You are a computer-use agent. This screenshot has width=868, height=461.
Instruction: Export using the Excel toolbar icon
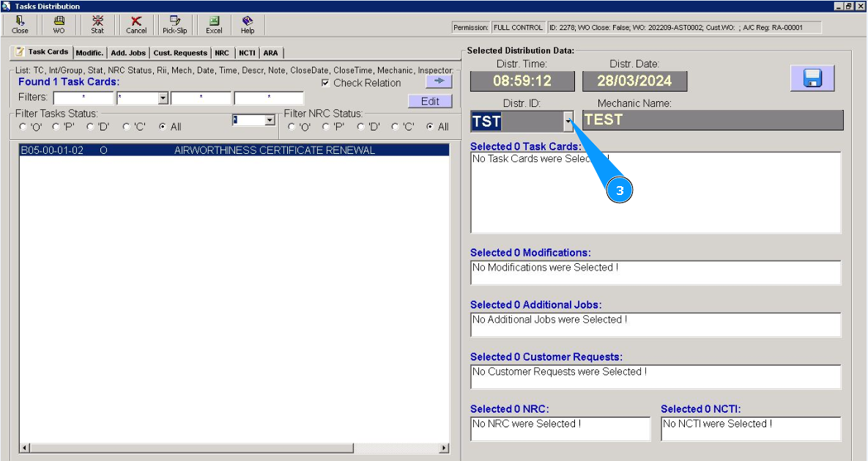214,25
